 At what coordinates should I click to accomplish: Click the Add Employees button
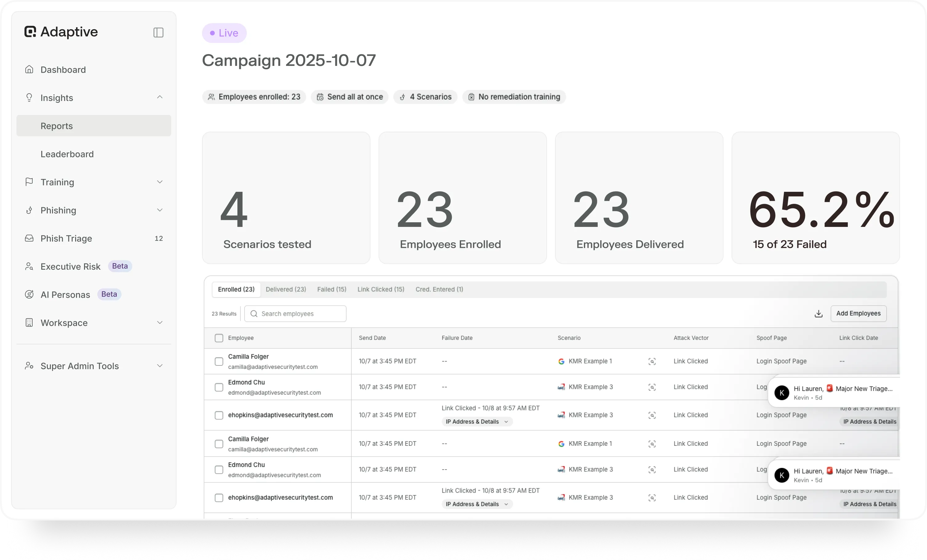pyautogui.click(x=858, y=314)
